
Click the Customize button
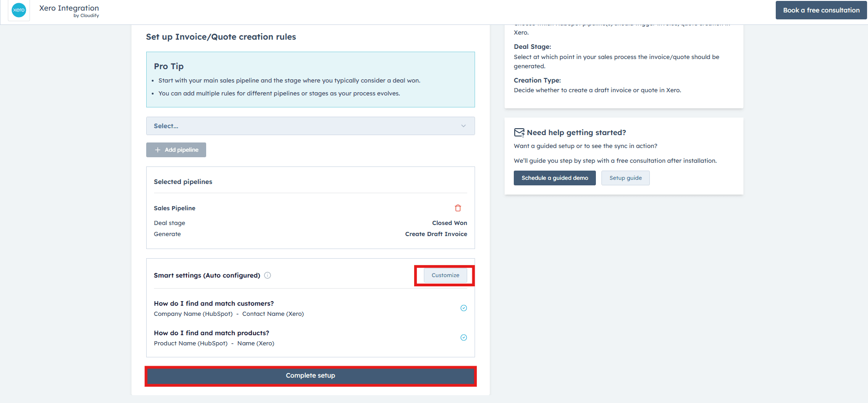pyautogui.click(x=446, y=275)
